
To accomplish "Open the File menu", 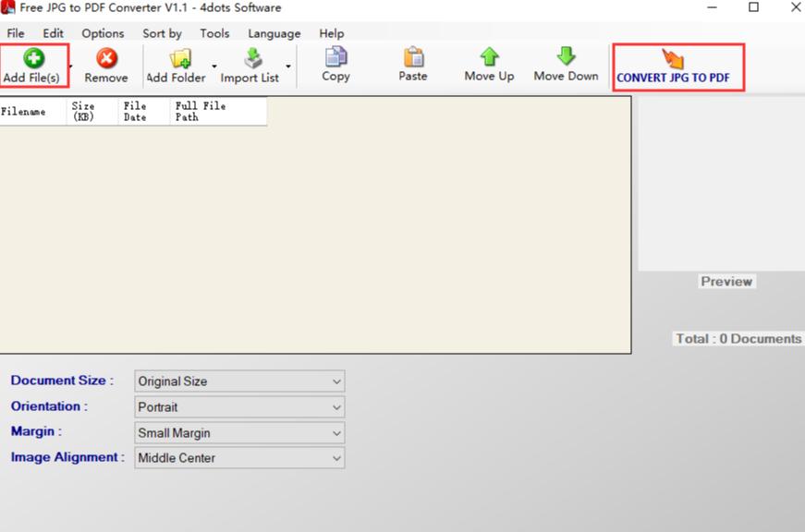I will point(16,33).
